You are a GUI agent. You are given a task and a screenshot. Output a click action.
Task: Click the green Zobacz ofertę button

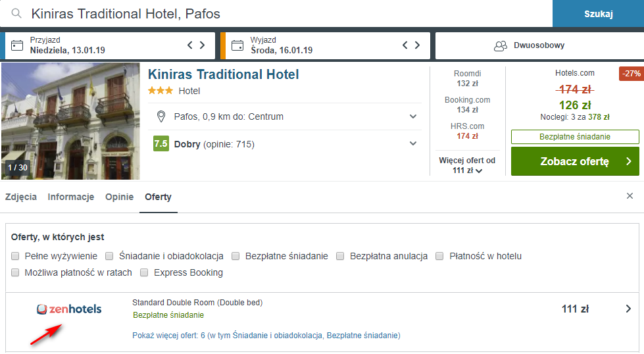575,161
